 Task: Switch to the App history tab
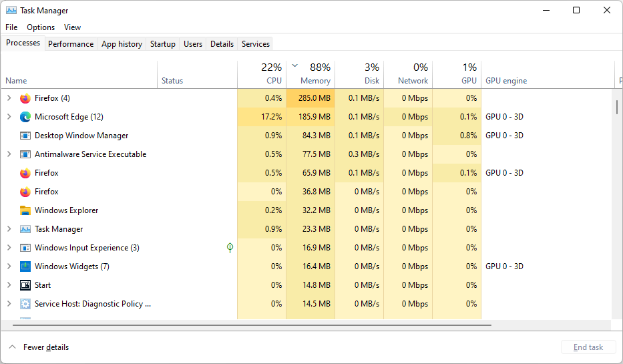[x=122, y=44]
